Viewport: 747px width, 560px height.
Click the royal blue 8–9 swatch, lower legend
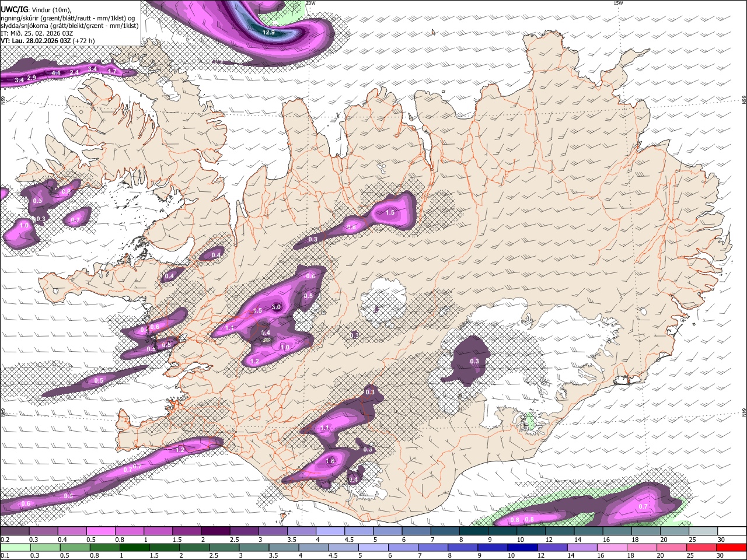click(463, 547)
